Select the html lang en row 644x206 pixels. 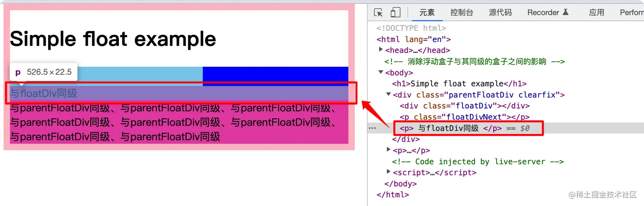point(414,39)
